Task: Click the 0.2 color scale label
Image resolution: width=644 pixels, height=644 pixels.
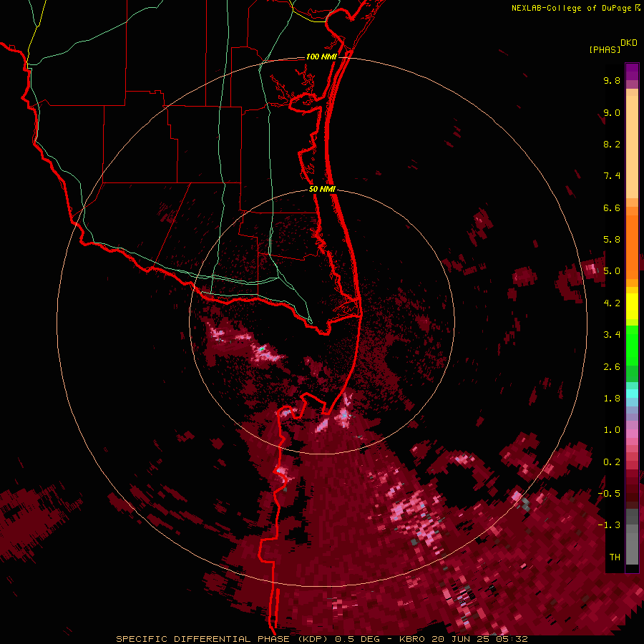Action: [x=612, y=462]
